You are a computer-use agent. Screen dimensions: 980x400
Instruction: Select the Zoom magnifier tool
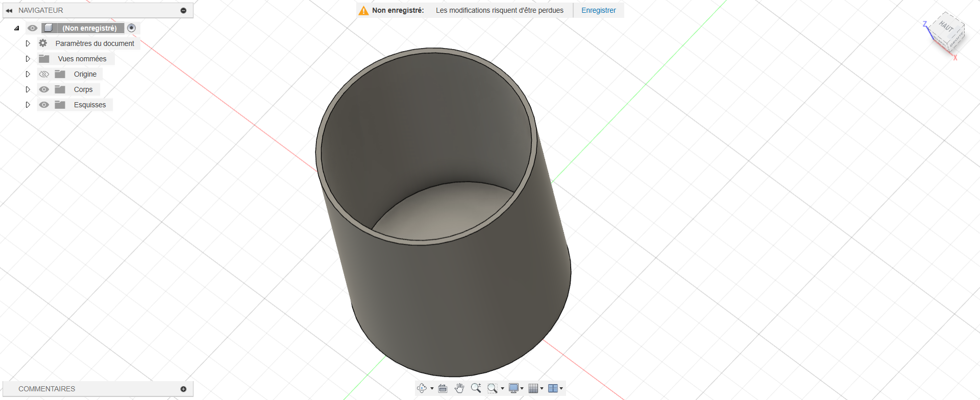[x=476, y=388]
